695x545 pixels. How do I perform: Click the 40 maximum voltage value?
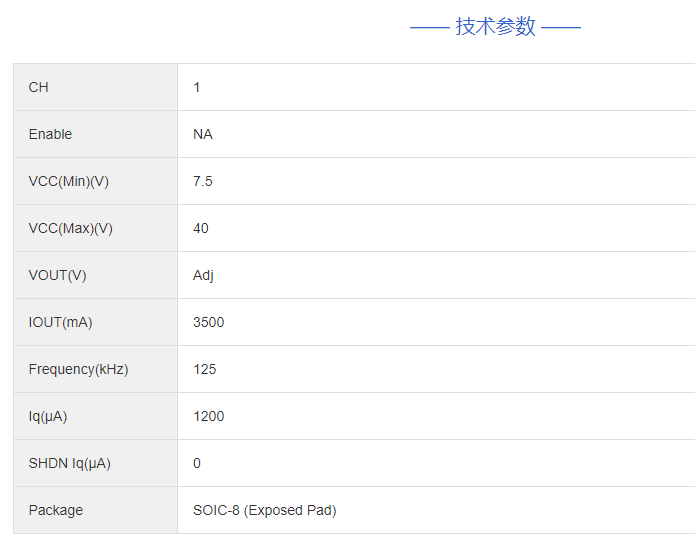coord(201,229)
